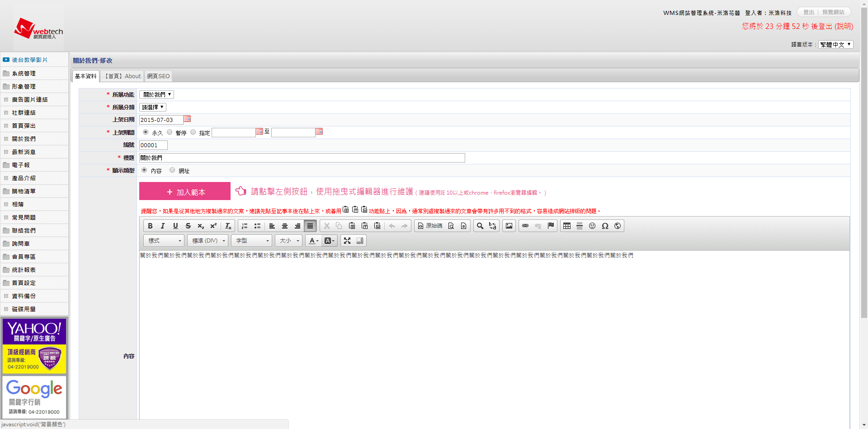Image resolution: width=868 pixels, height=429 pixels.
Task: Maximize the editor window
Action: [347, 241]
